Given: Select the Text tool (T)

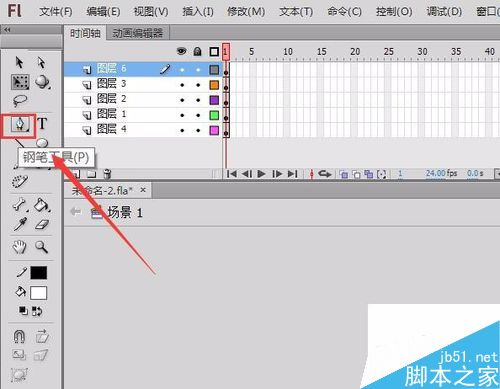Looking at the screenshot, I should tap(42, 124).
